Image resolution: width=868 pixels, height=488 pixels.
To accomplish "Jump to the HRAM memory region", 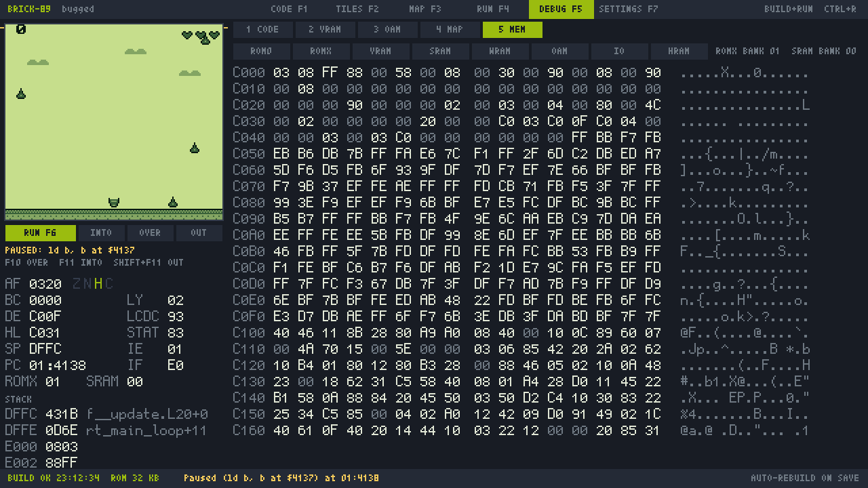I will click(679, 51).
